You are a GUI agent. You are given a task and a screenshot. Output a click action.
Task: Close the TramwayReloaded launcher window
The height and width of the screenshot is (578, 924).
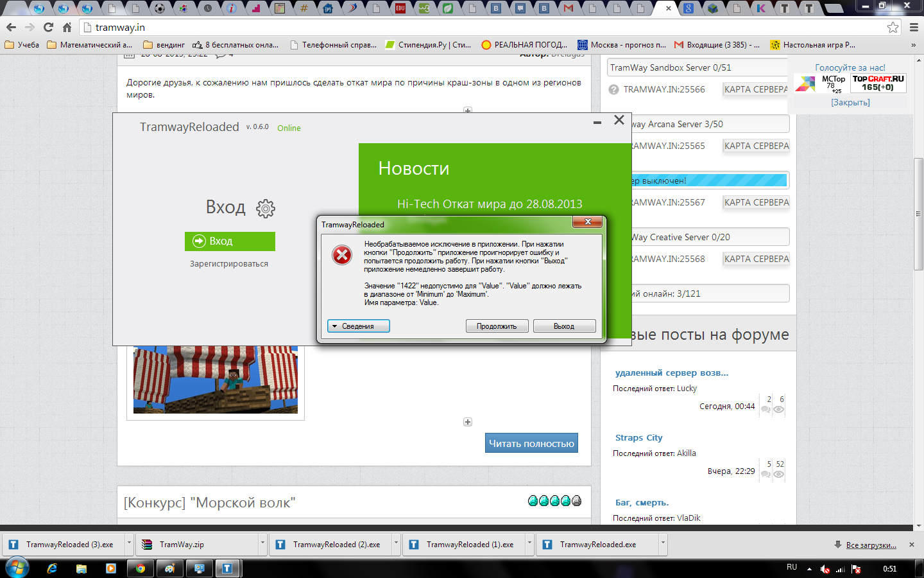coord(619,120)
